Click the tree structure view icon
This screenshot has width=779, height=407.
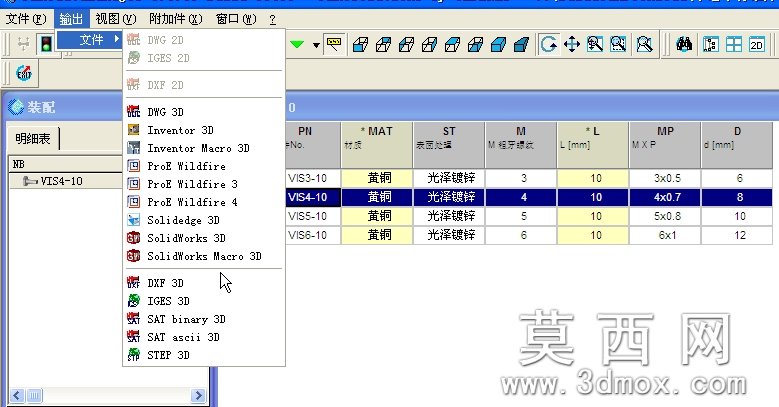pyautogui.click(x=710, y=44)
